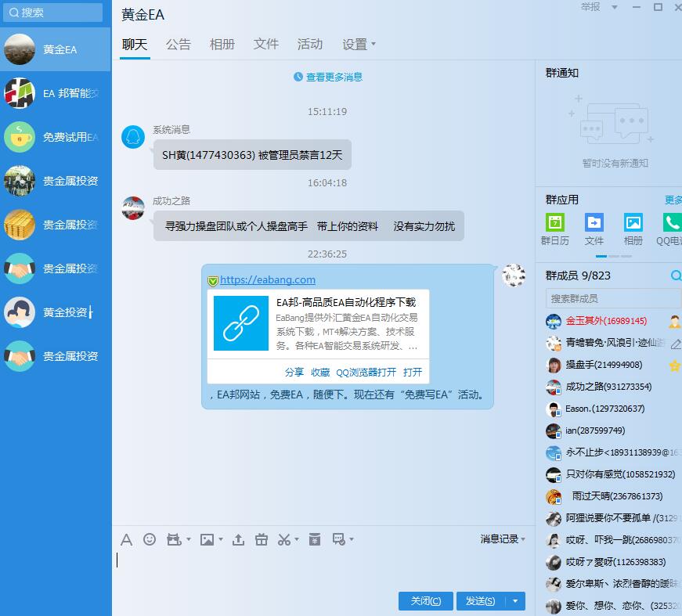This screenshot has width=682, height=616.
Task: Click the 搜索 box in the sidebar
Action: click(x=52, y=13)
